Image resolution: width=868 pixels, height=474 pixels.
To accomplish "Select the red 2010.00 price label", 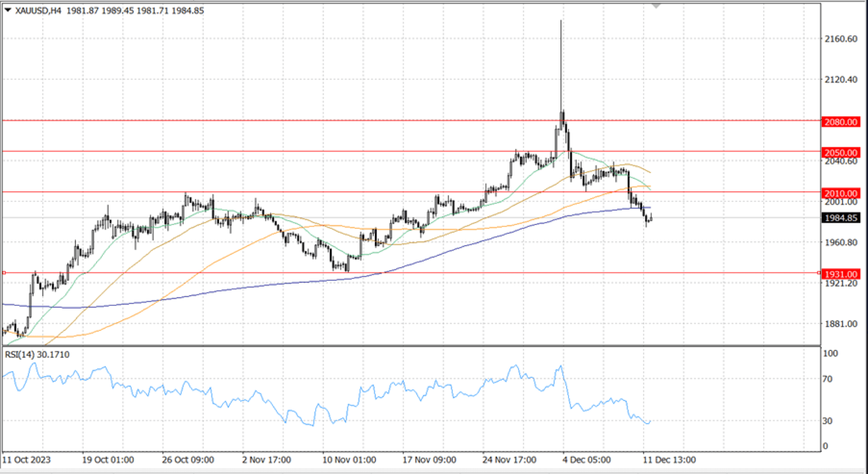I will [x=841, y=193].
